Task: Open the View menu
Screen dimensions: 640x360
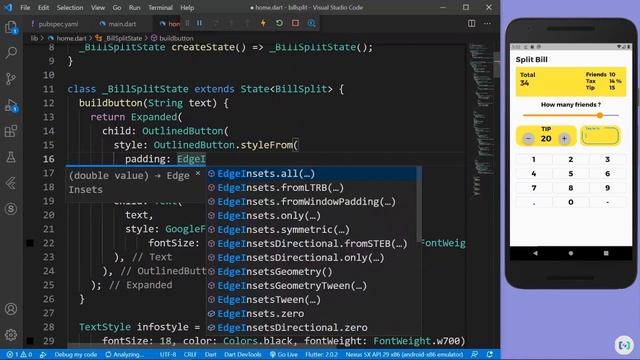Action: pyautogui.click(x=98, y=7)
